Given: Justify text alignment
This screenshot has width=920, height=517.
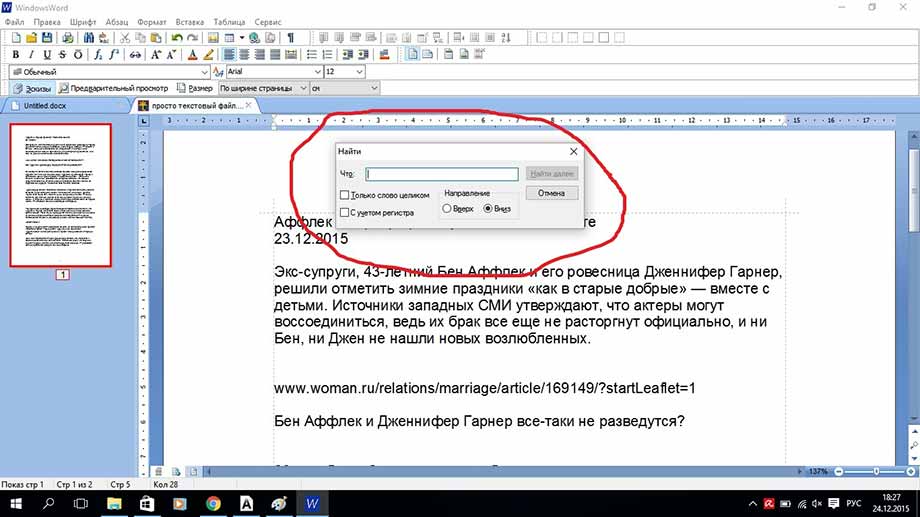Looking at the screenshot, I should (x=275, y=55).
